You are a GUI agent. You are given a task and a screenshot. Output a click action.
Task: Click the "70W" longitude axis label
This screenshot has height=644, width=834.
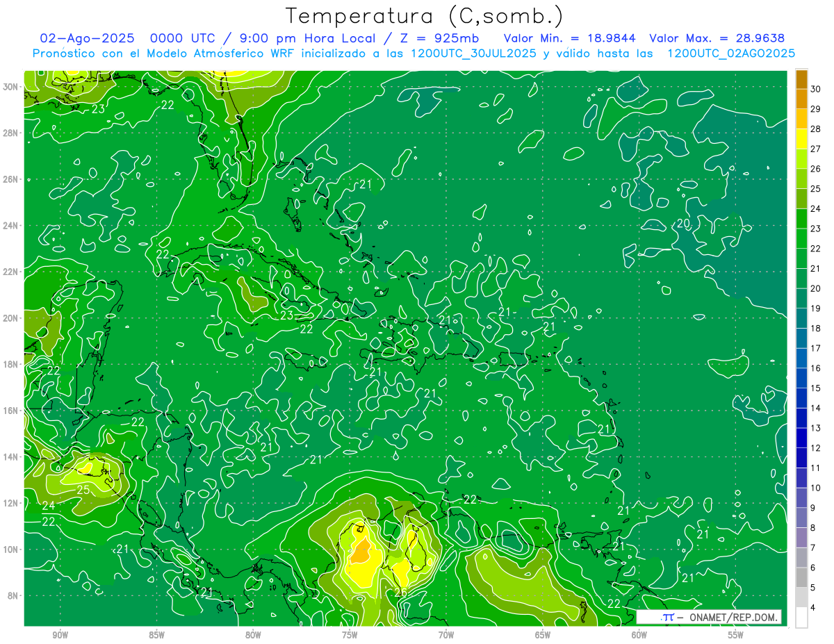click(x=446, y=635)
